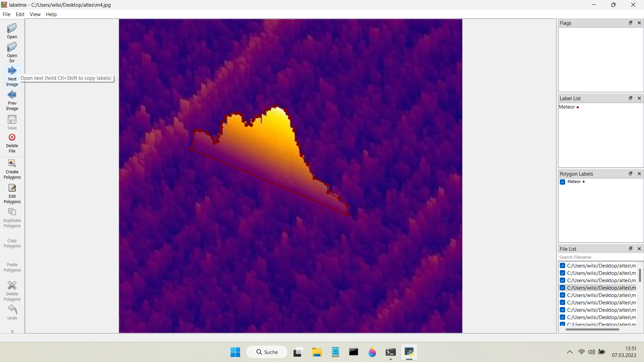
Task: Open Wi-Fi network settings in tray
Action: 582,352
